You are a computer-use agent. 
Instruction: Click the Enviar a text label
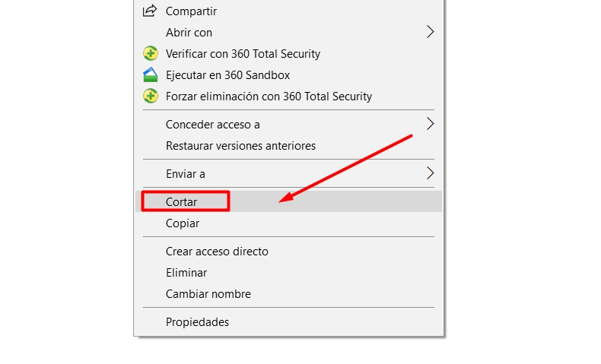(x=186, y=174)
